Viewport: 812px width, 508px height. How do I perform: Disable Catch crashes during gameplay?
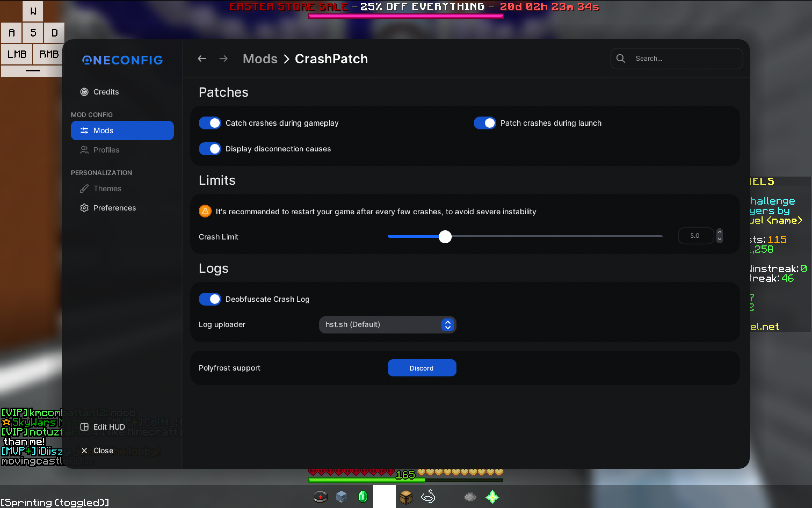pos(210,123)
